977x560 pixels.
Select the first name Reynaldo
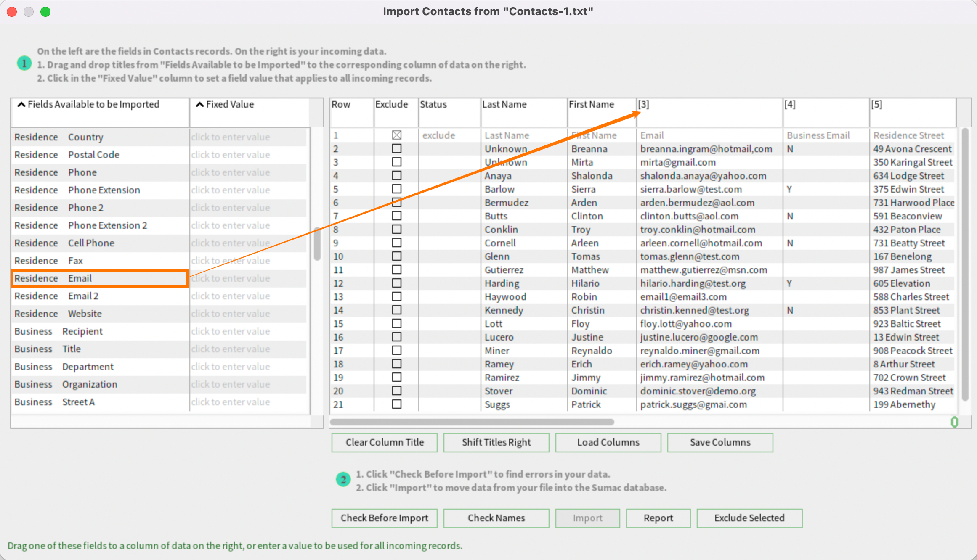592,351
